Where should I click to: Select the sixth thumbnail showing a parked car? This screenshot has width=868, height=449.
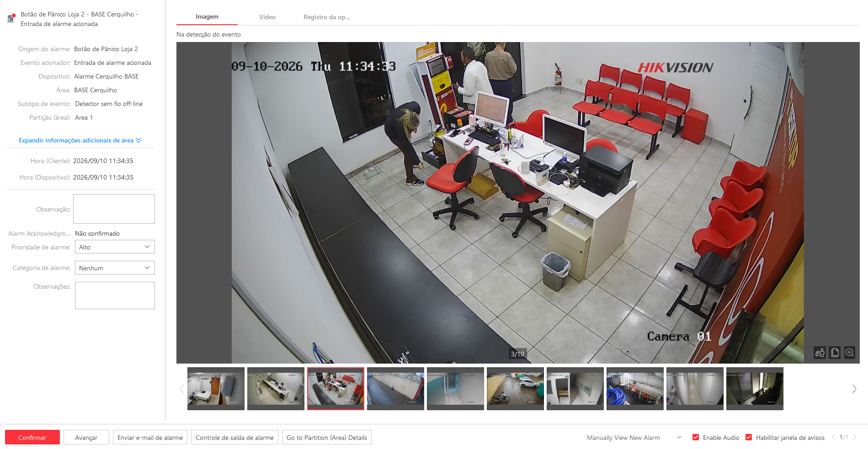[x=515, y=389]
